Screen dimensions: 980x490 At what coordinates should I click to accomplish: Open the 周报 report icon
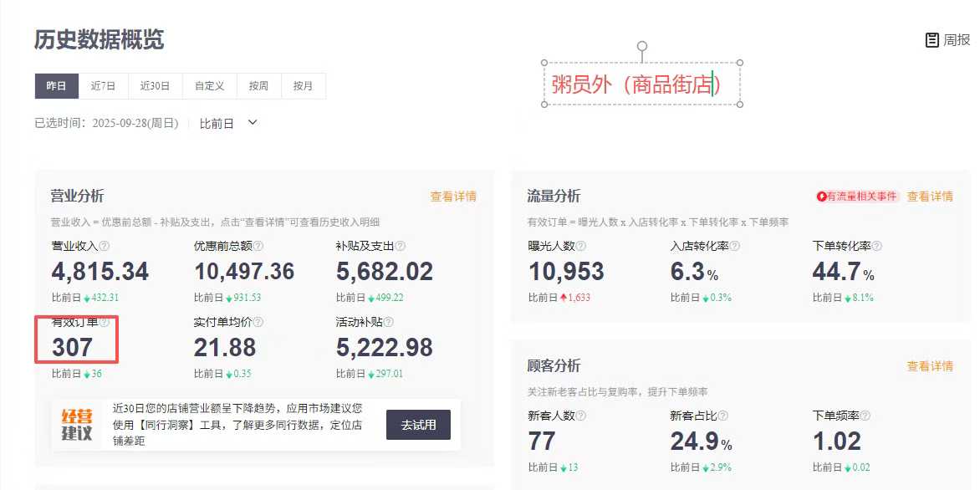coord(932,40)
